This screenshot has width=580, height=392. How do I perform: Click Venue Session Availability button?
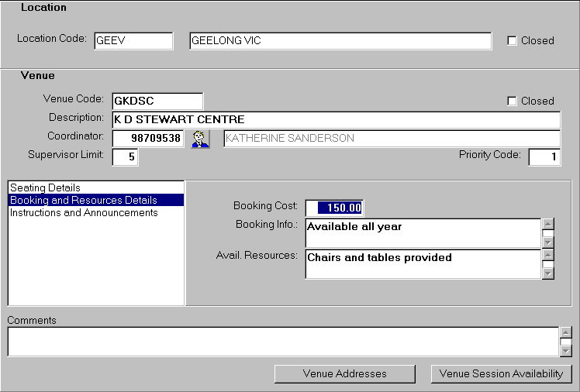tap(501, 373)
